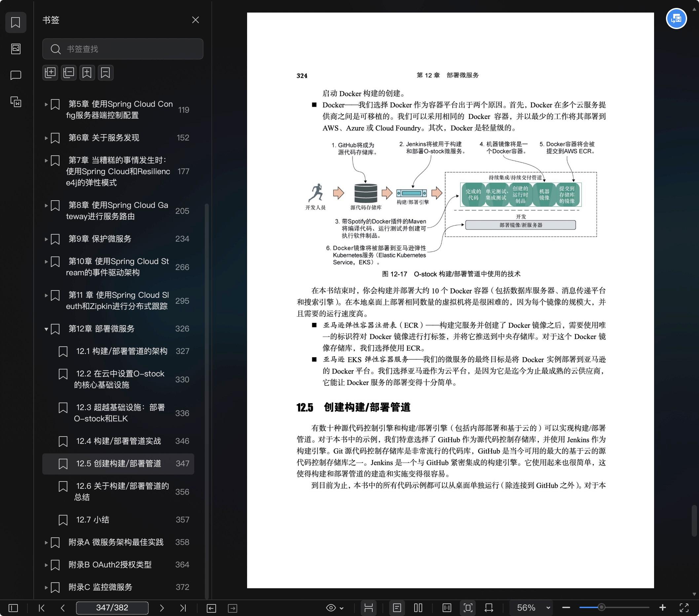Click the zoom slider handle
This screenshot has height=616, width=699.
coord(601,608)
